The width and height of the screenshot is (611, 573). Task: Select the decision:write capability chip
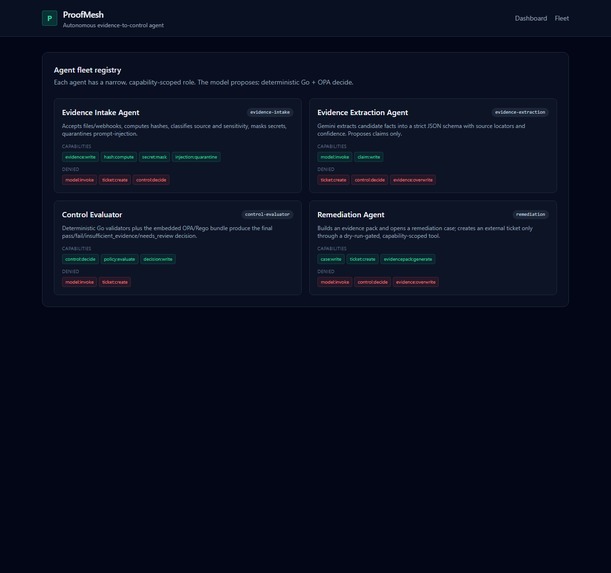[158, 259]
